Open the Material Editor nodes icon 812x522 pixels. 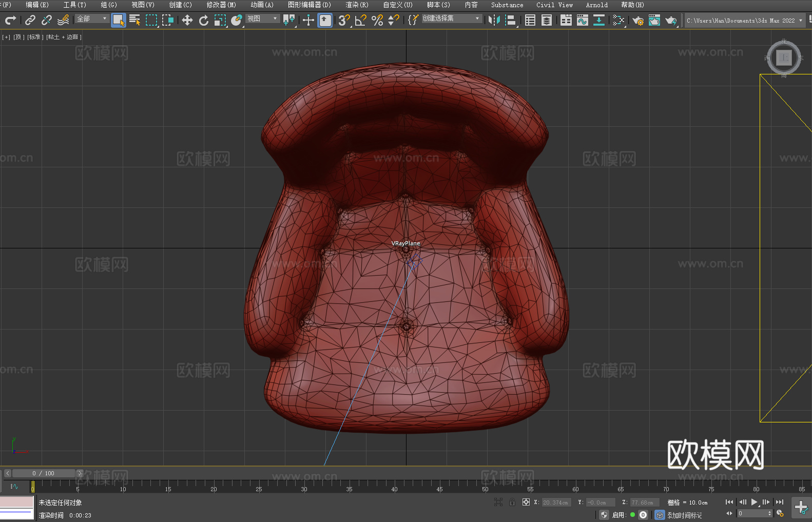pyautogui.click(x=618, y=20)
